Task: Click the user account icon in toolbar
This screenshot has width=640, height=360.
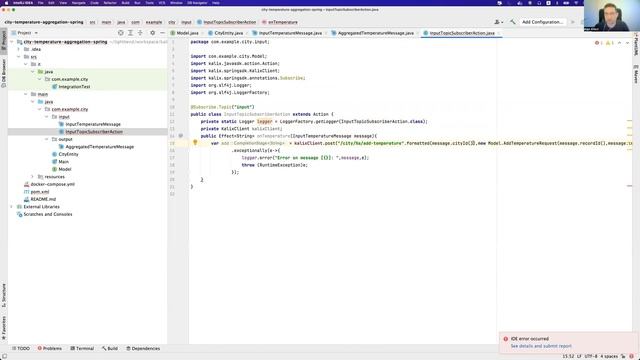Action: (x=498, y=22)
